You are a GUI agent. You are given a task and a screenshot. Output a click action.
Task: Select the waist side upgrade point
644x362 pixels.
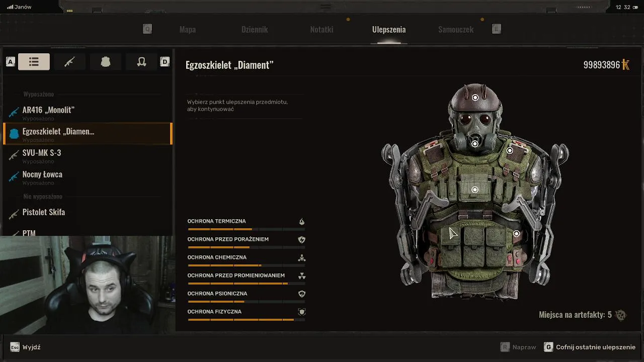pos(516,234)
